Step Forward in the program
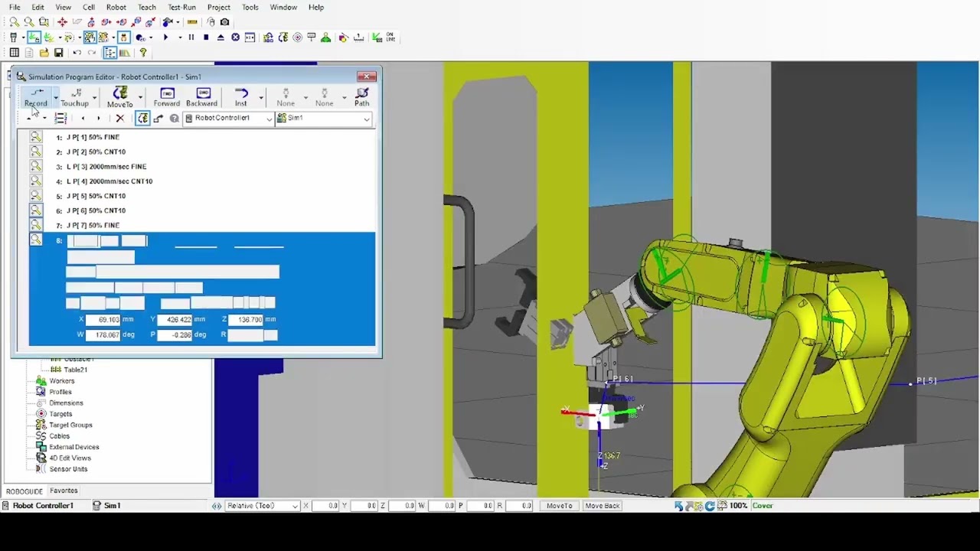Image resolution: width=980 pixels, height=551 pixels. 166,97
